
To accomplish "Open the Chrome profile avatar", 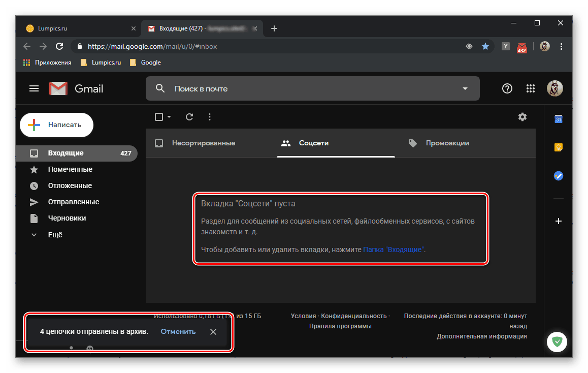I will [544, 46].
